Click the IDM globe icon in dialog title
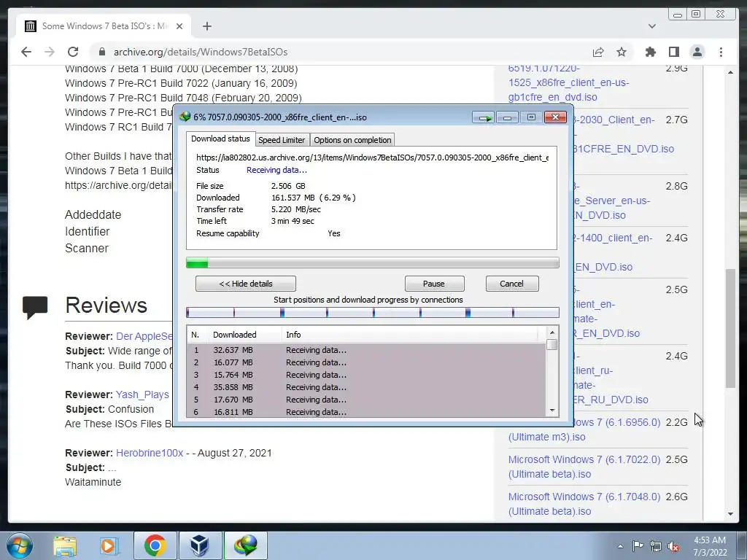The height and width of the screenshot is (560, 747). (x=185, y=117)
